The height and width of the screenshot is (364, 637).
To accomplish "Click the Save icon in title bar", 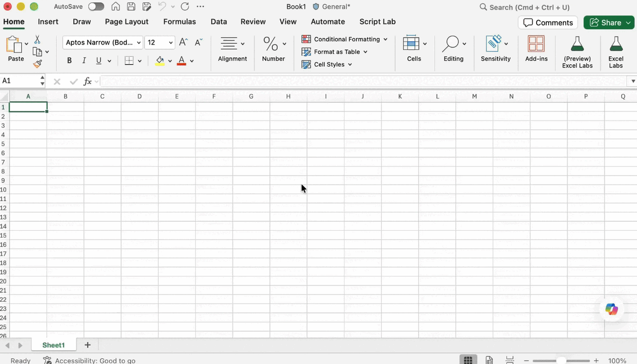I will click(131, 7).
